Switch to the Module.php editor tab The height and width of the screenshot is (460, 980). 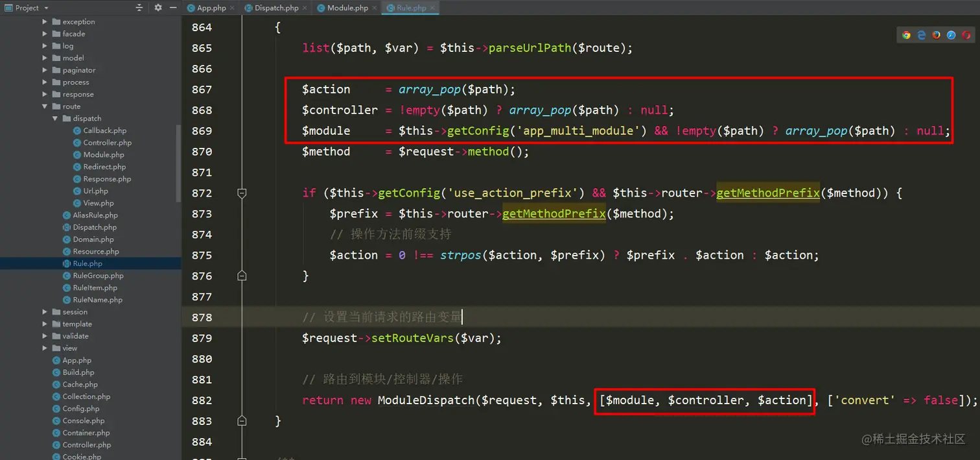(347, 8)
